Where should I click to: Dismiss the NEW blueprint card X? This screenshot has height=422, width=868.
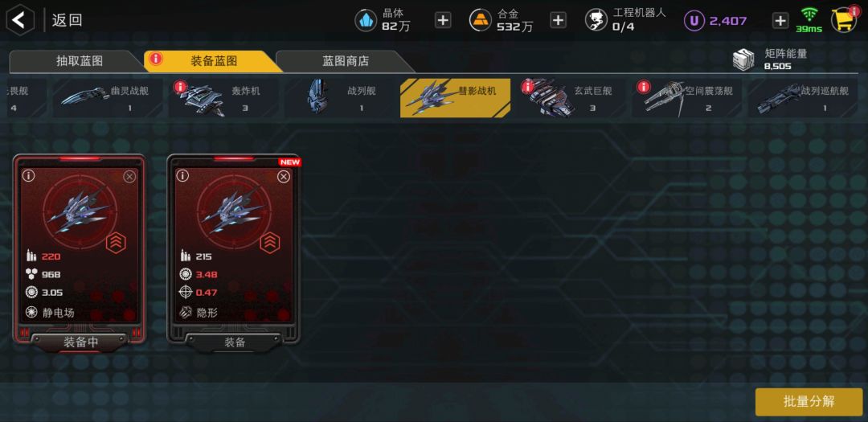pyautogui.click(x=284, y=177)
